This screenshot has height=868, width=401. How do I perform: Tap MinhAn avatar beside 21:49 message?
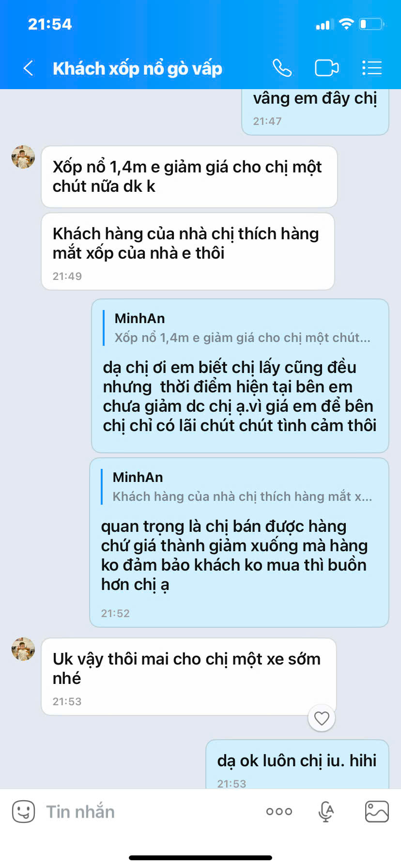(x=23, y=157)
